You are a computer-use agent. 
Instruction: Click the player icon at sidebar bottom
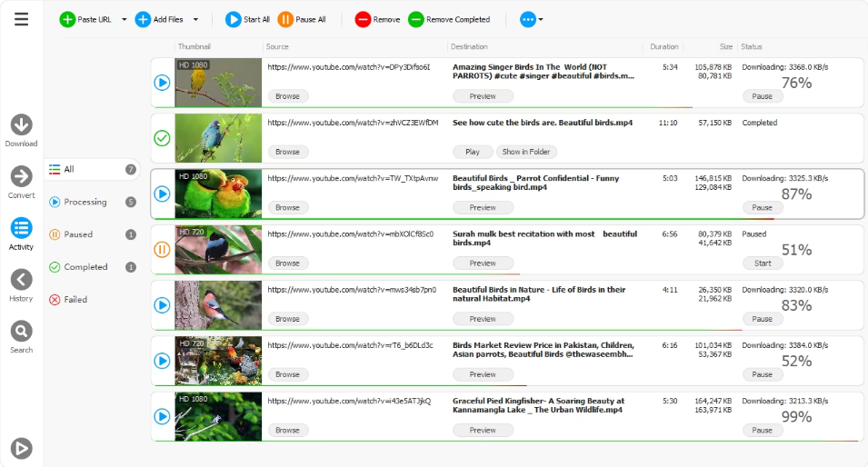21,448
